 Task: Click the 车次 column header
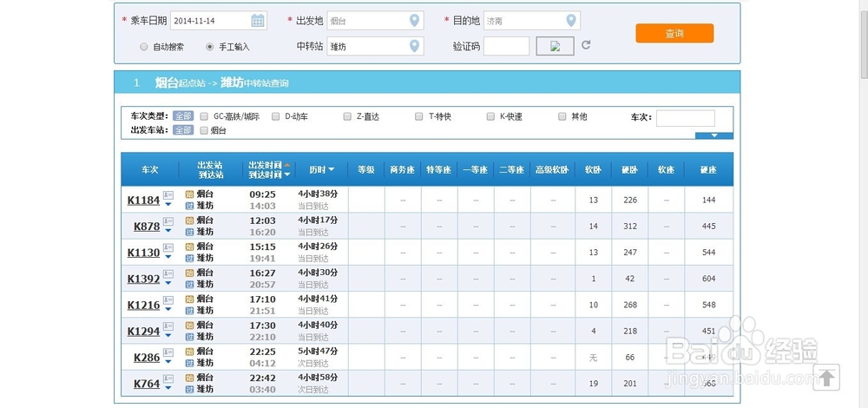click(149, 169)
